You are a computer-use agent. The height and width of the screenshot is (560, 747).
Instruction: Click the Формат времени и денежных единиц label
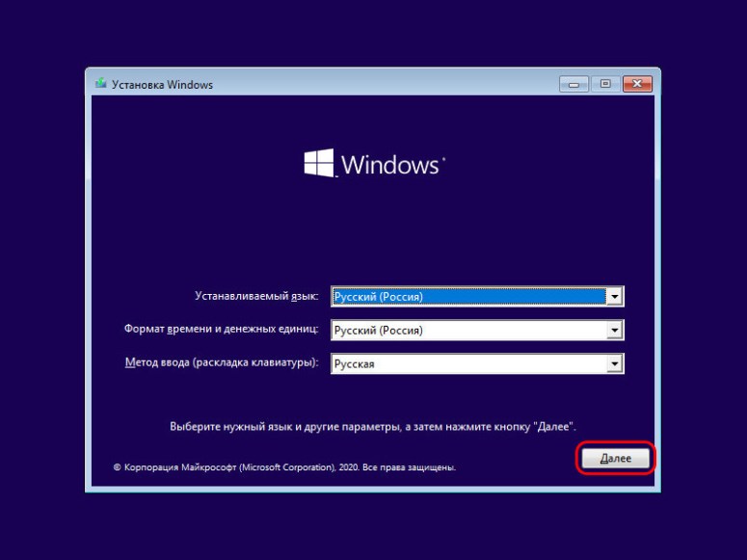(221, 330)
